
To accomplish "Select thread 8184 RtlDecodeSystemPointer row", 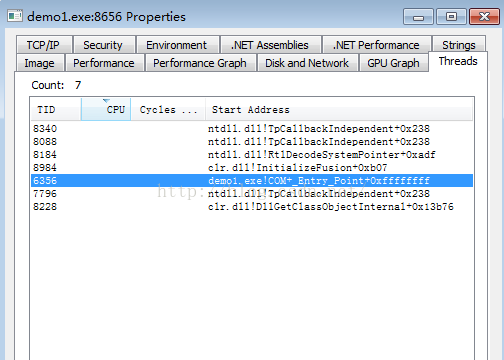I will coord(252,155).
